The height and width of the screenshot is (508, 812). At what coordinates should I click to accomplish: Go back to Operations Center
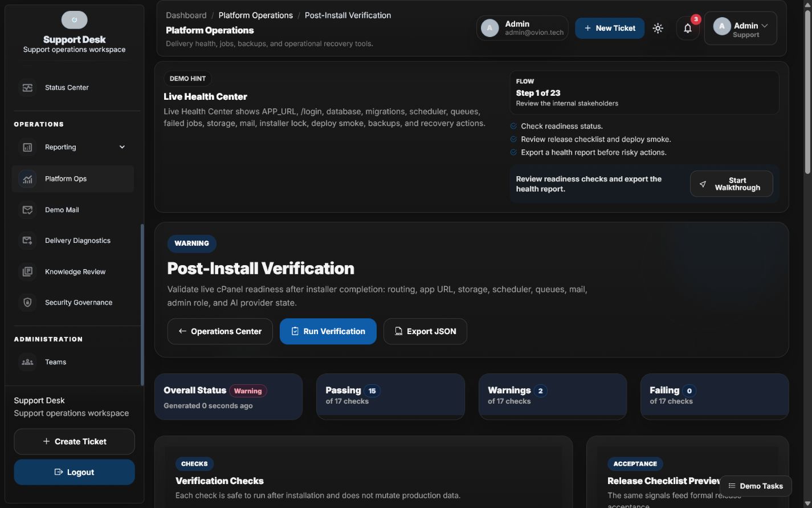[x=220, y=331]
